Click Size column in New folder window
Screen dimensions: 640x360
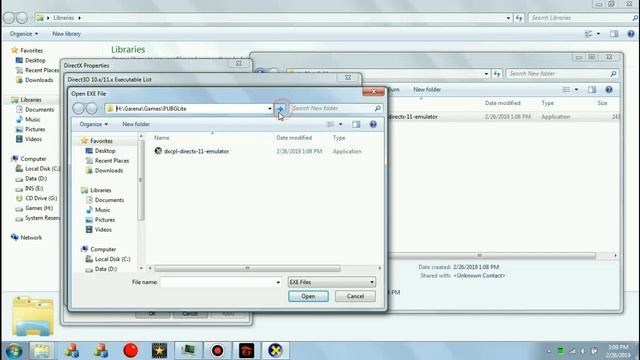click(602, 103)
